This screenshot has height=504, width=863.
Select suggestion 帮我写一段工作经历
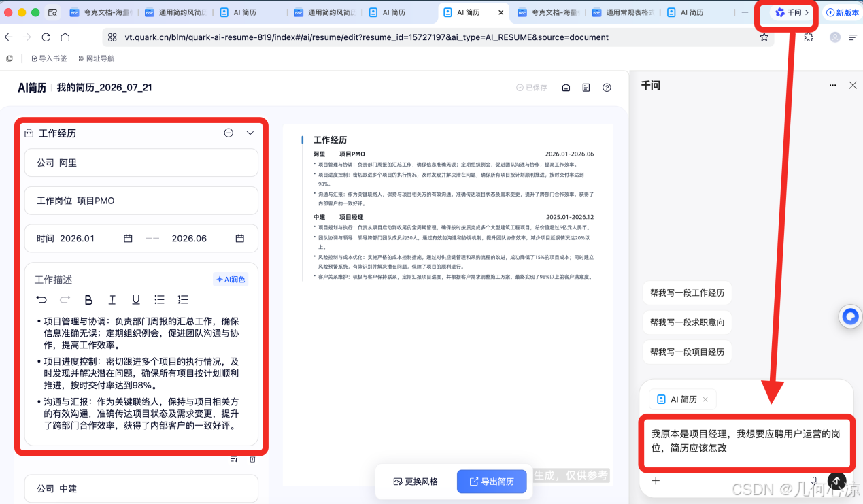[x=687, y=292]
